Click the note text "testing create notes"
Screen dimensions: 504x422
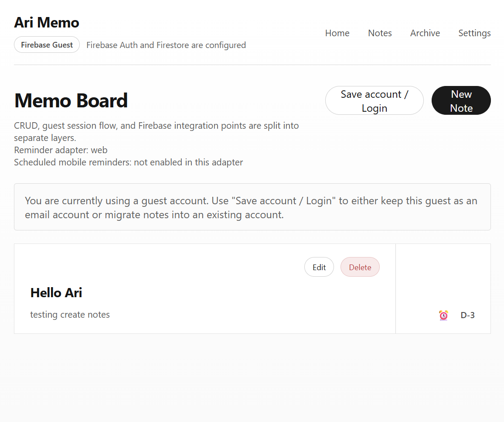70,315
